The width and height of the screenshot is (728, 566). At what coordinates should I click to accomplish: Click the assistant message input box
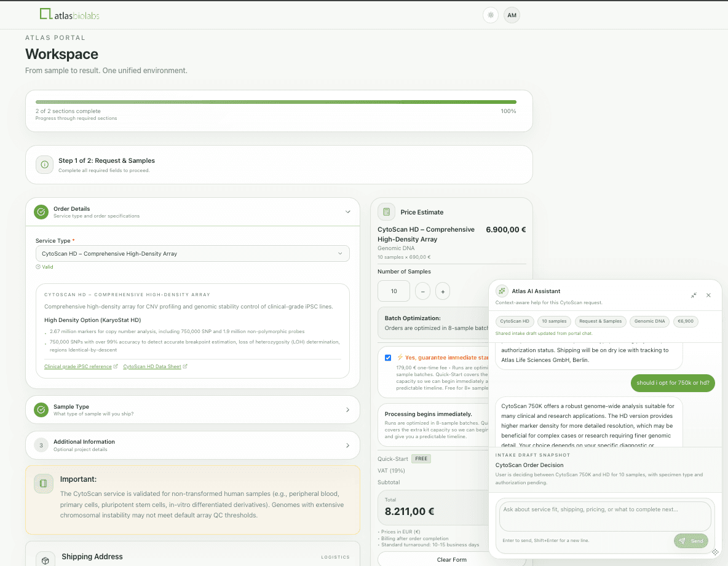point(605,515)
